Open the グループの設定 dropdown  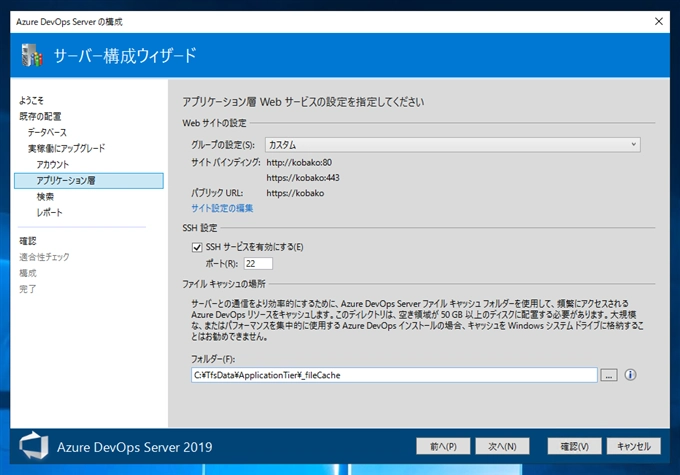[453, 145]
